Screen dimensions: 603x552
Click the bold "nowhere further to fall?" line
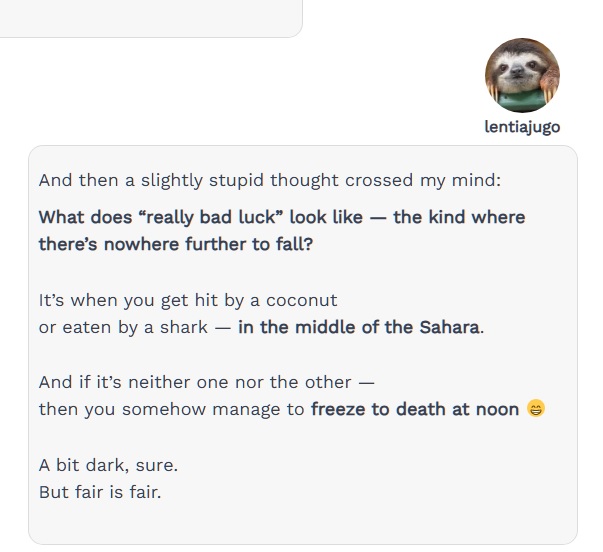(175, 243)
